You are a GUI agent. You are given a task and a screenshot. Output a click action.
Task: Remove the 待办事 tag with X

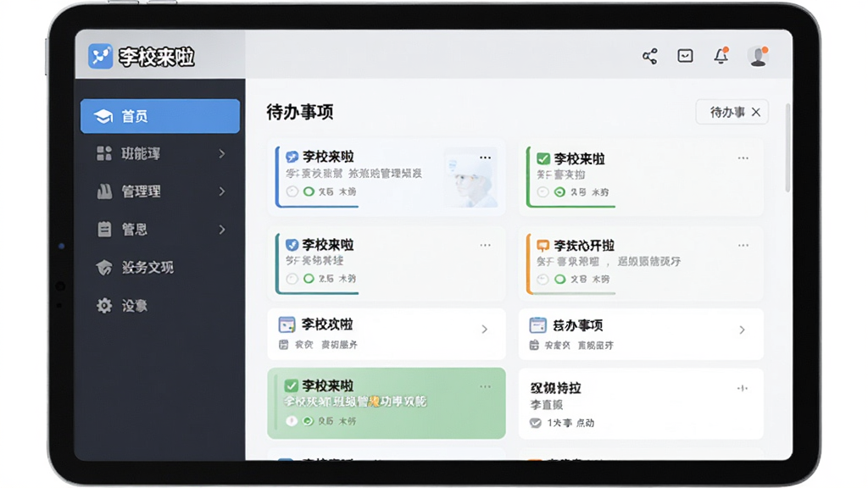point(756,113)
